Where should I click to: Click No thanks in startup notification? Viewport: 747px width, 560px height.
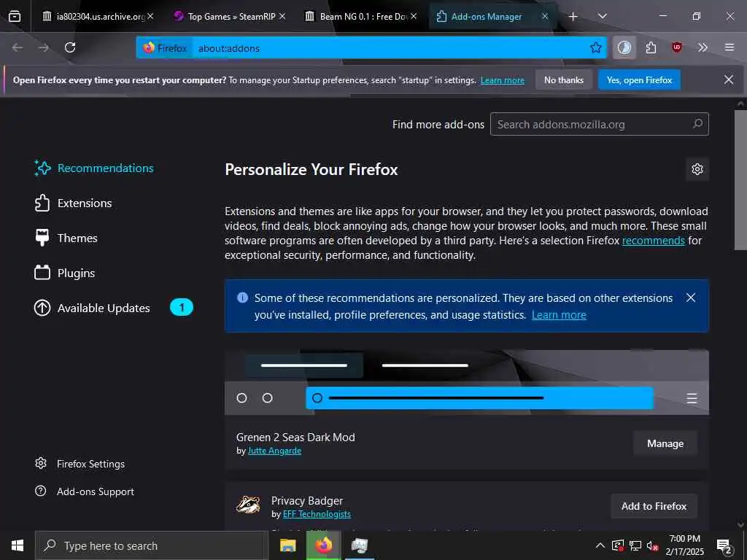[564, 80]
